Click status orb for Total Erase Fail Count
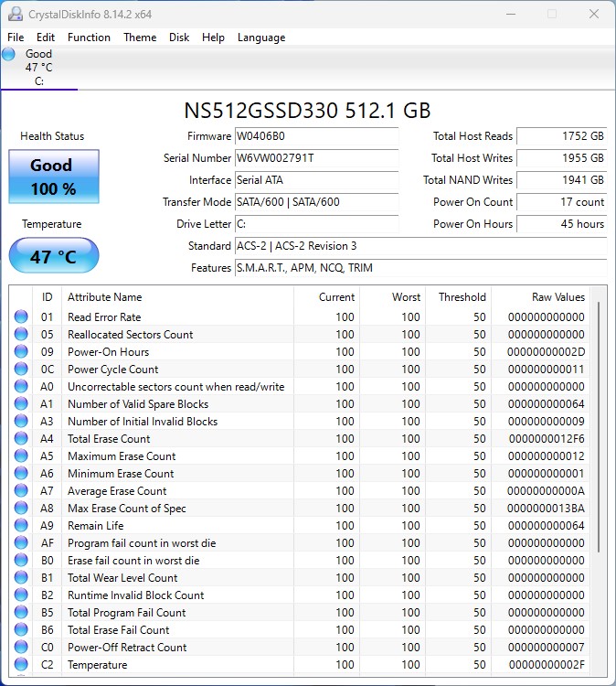616x686 pixels. point(21,629)
